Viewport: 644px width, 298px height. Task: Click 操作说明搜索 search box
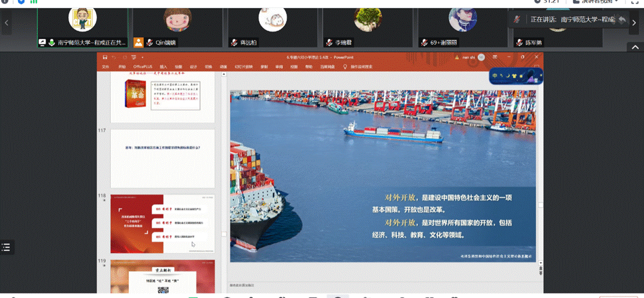coord(362,66)
